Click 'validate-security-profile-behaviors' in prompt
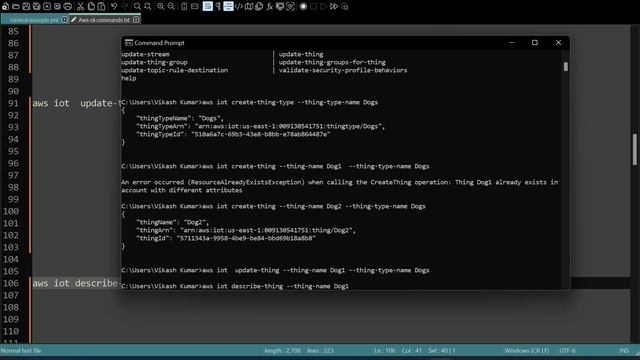This screenshot has height=360, width=640. point(343,70)
